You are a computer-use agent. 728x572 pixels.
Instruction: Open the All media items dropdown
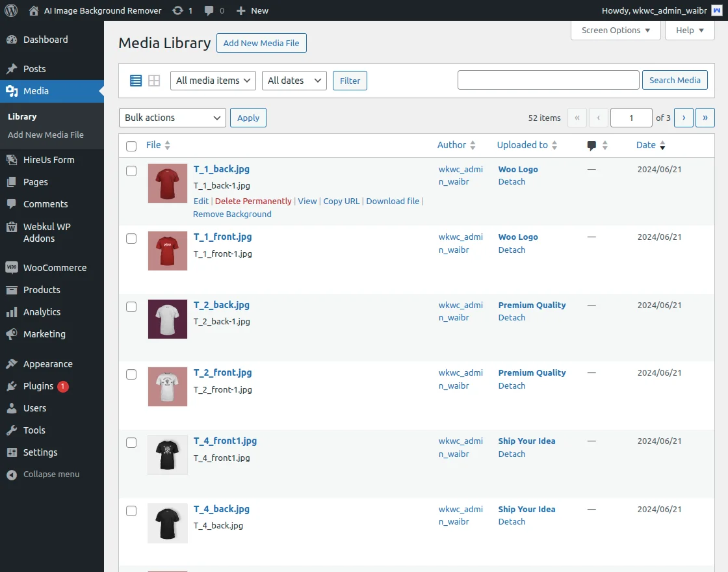pos(213,81)
